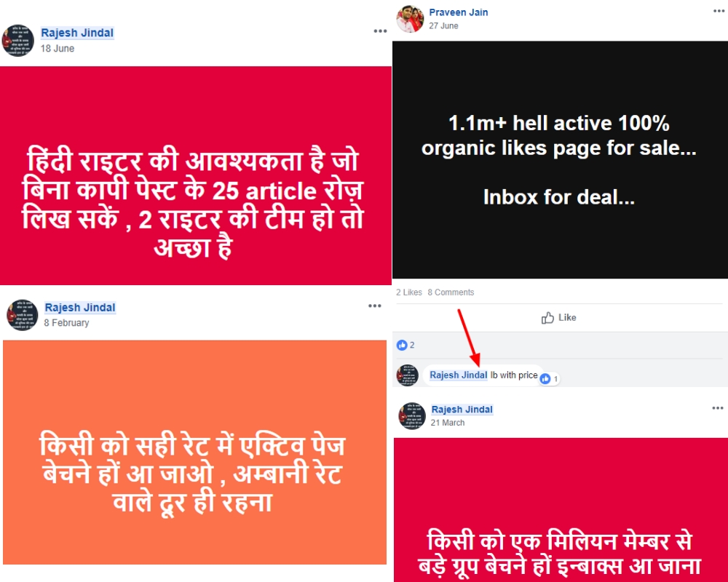
Task: View the 8 Comments link
Action: pyautogui.click(x=451, y=292)
